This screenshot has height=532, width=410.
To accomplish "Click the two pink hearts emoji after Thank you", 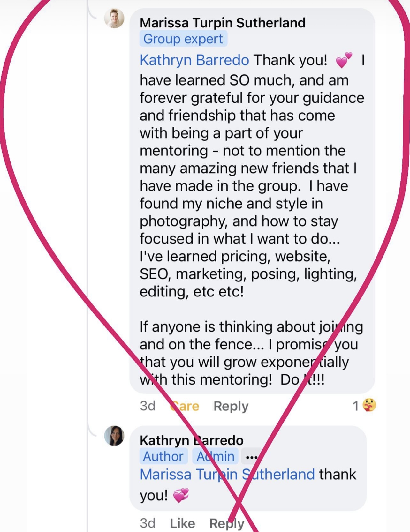I will tap(344, 60).
